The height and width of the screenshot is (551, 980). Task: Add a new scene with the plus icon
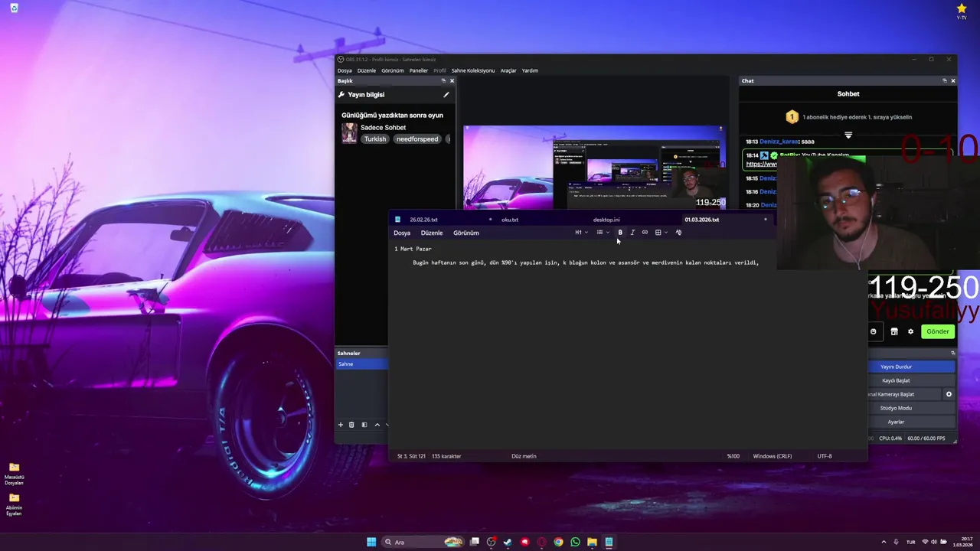pyautogui.click(x=341, y=425)
